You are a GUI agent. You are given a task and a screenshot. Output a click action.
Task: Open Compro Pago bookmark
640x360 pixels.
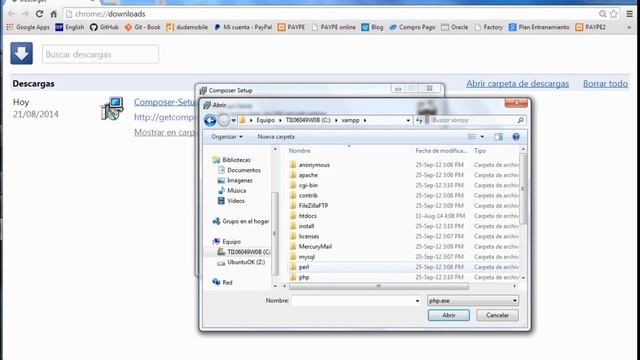coord(412,27)
